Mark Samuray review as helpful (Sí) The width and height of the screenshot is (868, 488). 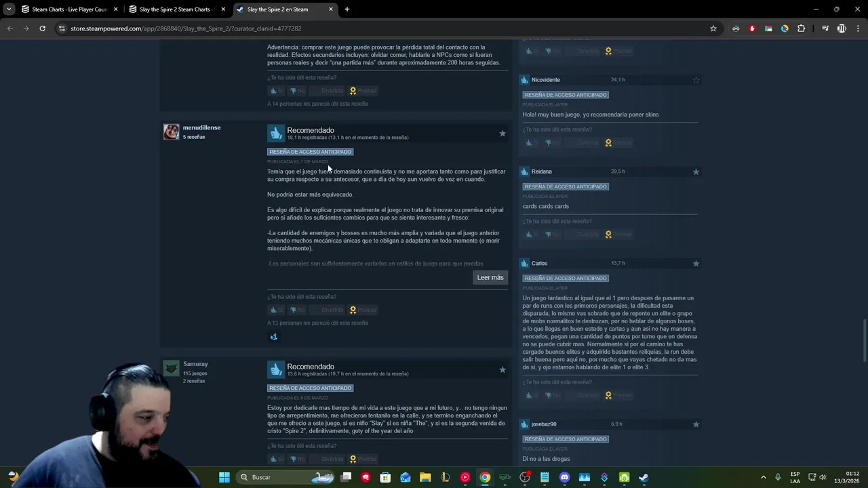tap(277, 459)
